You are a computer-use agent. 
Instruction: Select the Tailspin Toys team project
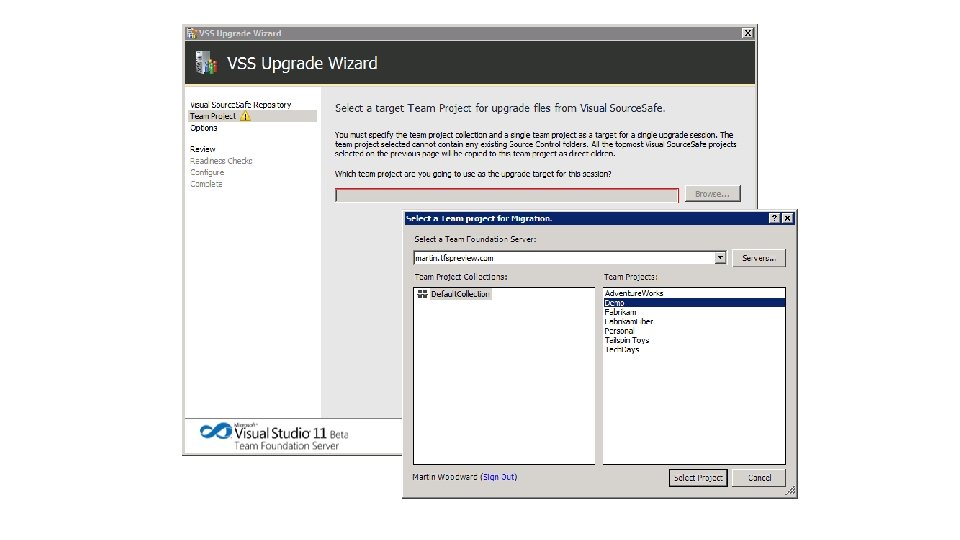694,340
